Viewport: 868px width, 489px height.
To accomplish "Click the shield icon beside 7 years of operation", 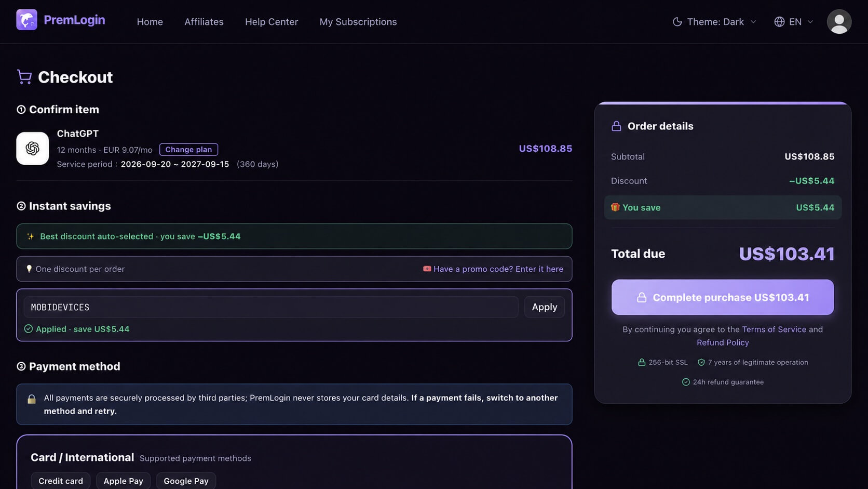I will (701, 362).
